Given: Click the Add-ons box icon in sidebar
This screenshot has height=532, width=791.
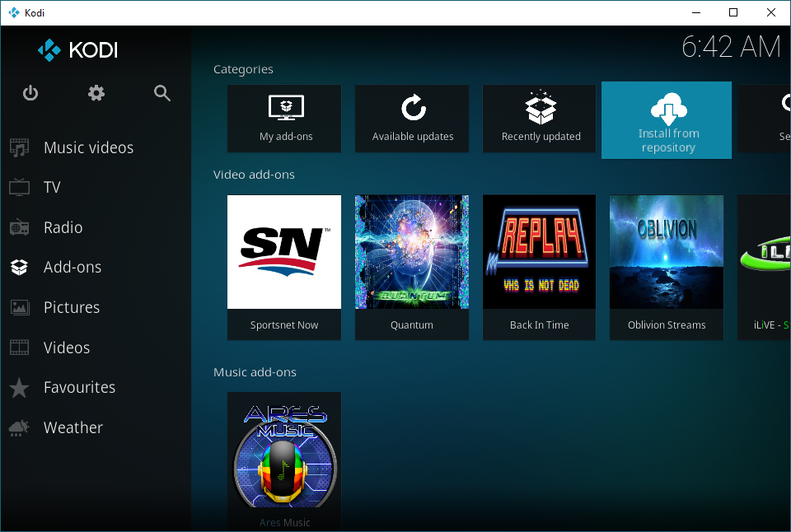Looking at the screenshot, I should (19, 268).
